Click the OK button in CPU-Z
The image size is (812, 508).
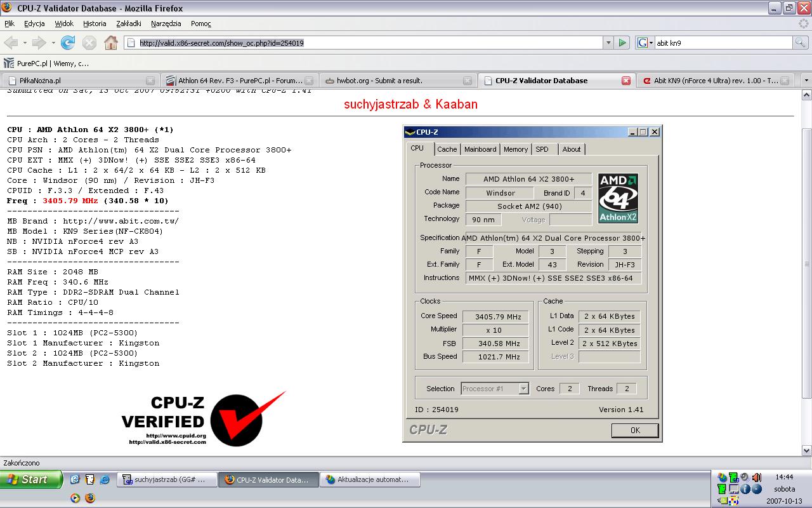pyautogui.click(x=635, y=431)
